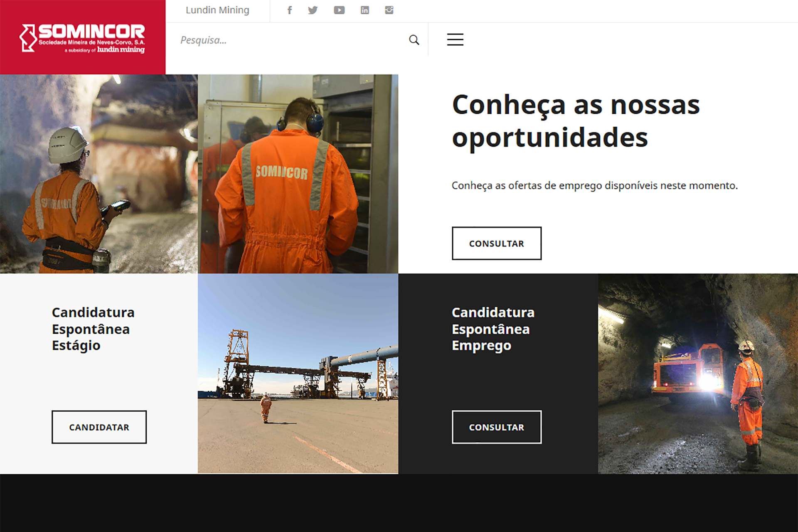Click the Candidatura Espontânea Estágio heading
This screenshot has width=798, height=532.
[93, 329]
